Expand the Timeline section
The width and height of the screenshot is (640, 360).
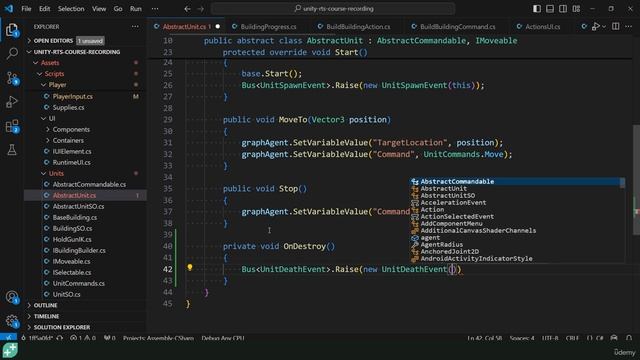pos(46,316)
